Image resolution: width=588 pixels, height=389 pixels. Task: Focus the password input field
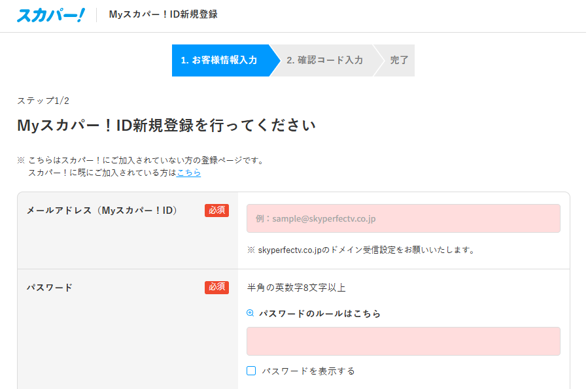point(404,341)
